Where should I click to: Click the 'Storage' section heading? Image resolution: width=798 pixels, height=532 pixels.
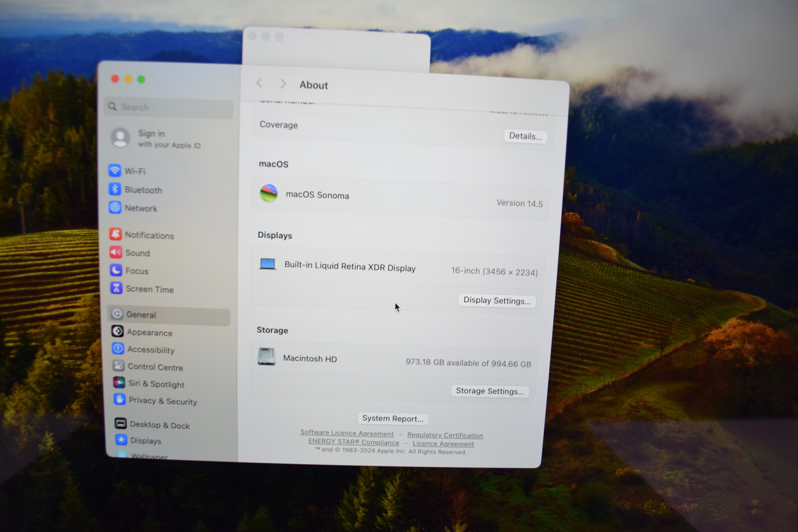point(272,330)
